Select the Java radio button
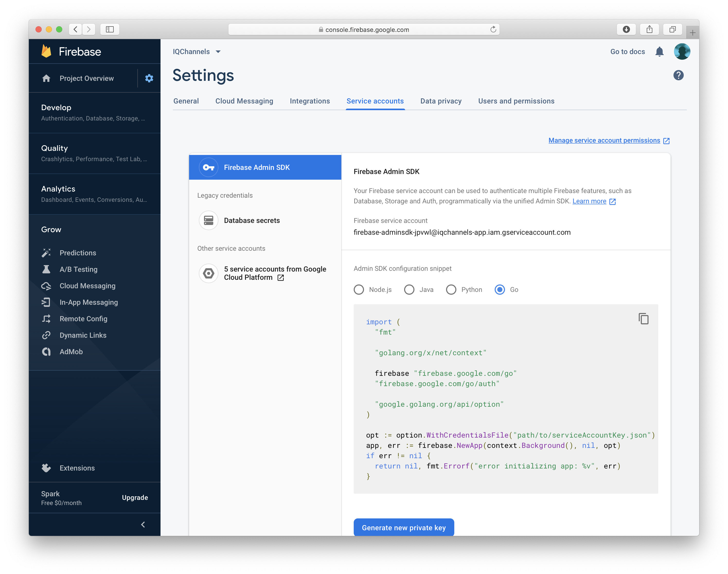This screenshot has width=728, height=574. (x=409, y=289)
